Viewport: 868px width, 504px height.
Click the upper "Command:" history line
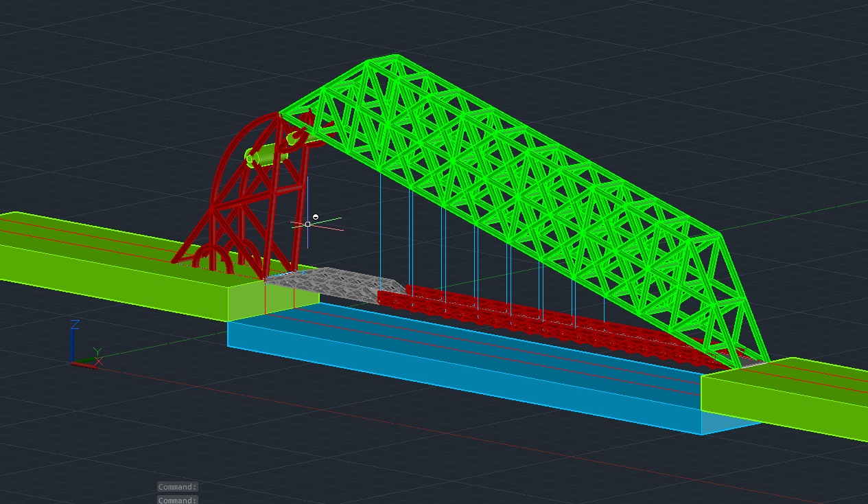click(177, 487)
